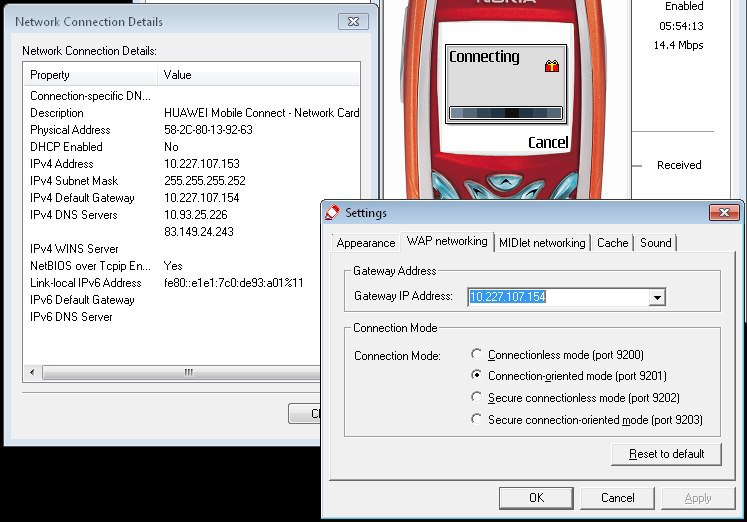Switch to the Appearance tab
Viewport: 747px width, 522px height.
365,243
